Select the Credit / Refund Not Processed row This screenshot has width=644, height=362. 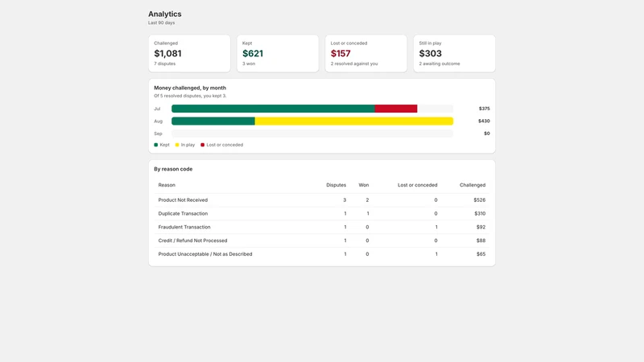pyautogui.click(x=321, y=241)
